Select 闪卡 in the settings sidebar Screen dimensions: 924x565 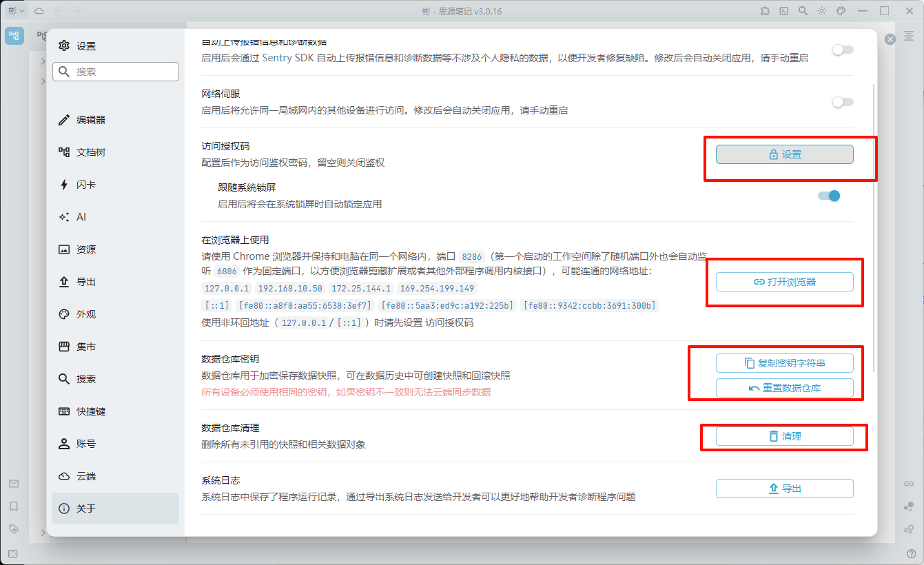tap(116, 185)
